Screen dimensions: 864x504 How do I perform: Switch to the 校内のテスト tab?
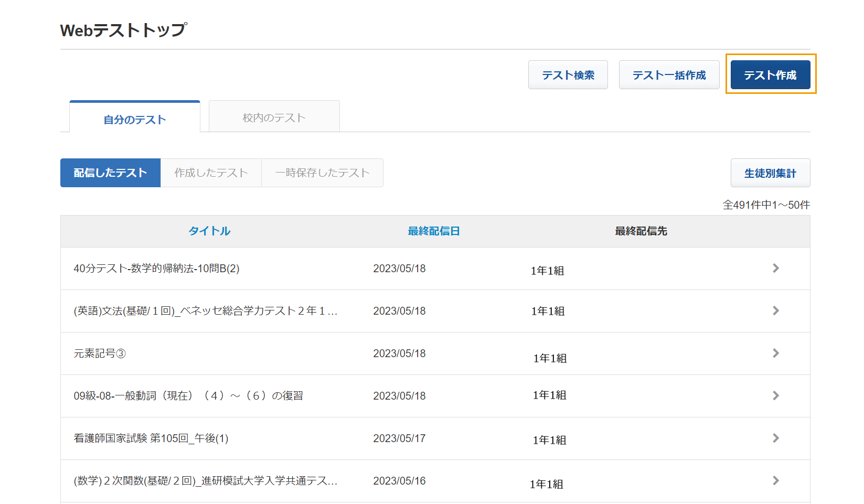coord(274,116)
